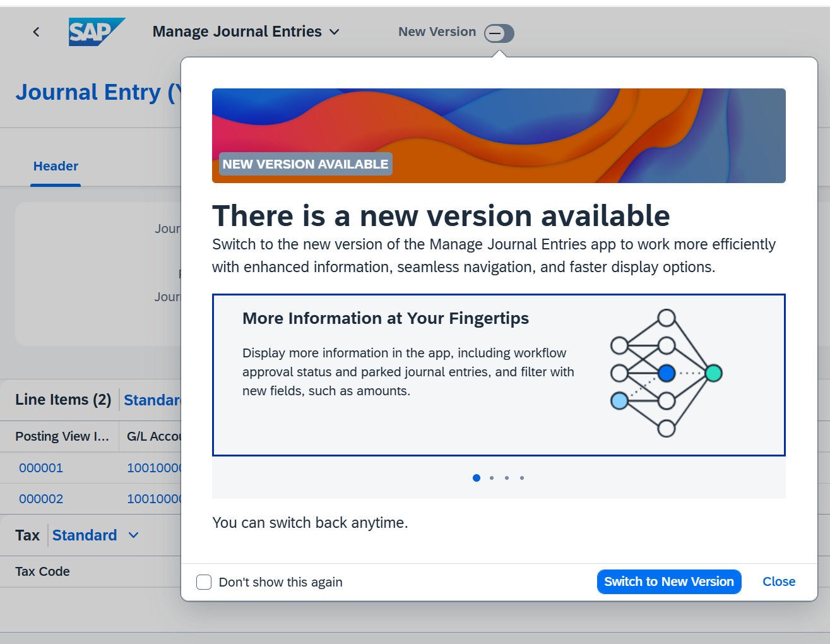Click the More Information at Your Fingertips card
The width and height of the screenshot is (830, 644).
499,375
